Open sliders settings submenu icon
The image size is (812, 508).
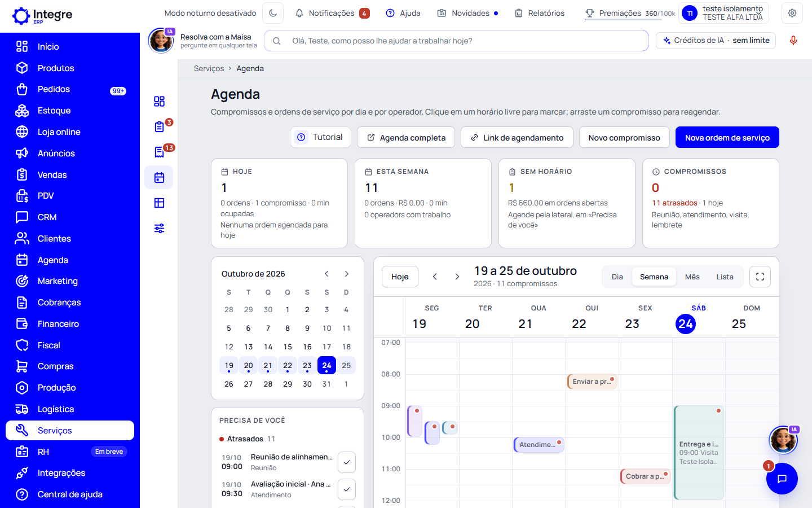coord(160,229)
